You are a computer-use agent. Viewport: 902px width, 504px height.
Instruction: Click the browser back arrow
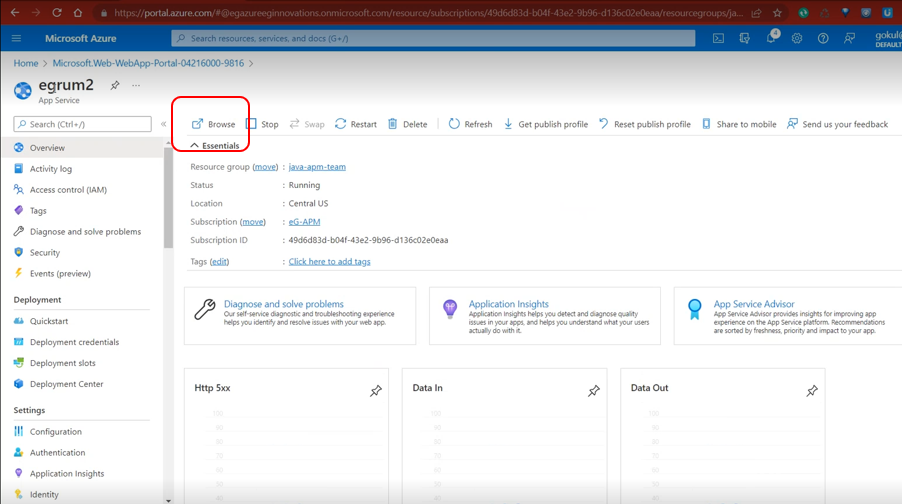pyautogui.click(x=15, y=12)
